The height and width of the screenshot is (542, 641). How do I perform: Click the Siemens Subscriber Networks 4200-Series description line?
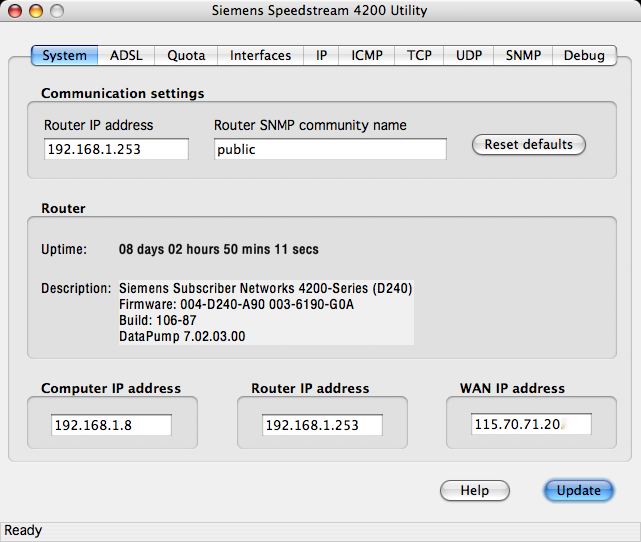click(x=265, y=289)
